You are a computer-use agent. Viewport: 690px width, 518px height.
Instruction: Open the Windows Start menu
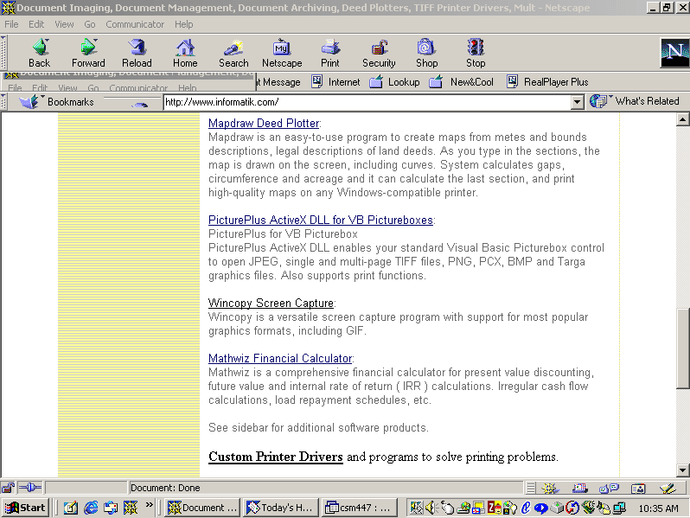pos(25,508)
